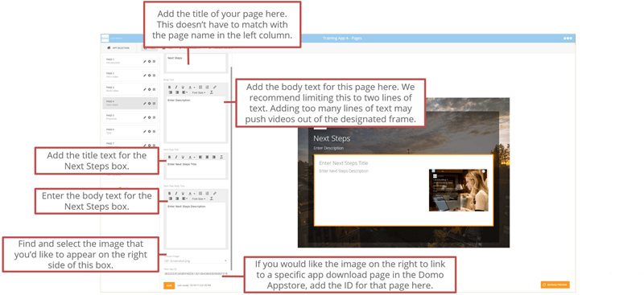The height and width of the screenshot is (295, 644).
Task: Click the Refresh Preview button
Action: click(x=555, y=285)
